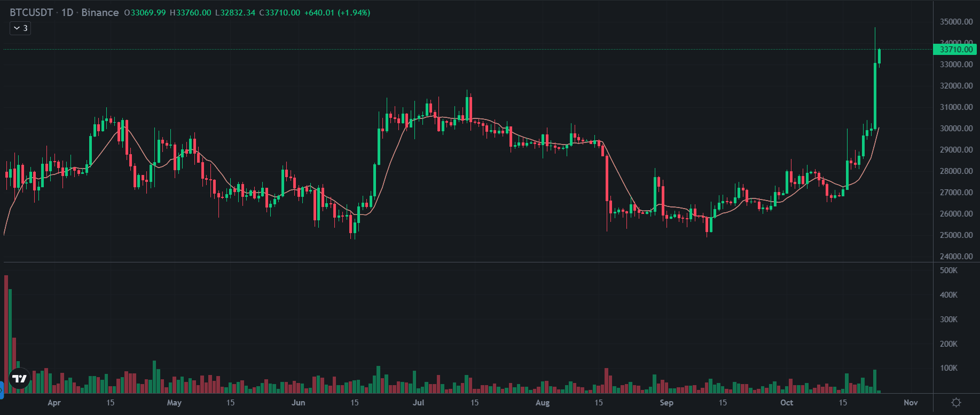Click the opening price value O33069.99
980x415 pixels.
tap(145, 13)
